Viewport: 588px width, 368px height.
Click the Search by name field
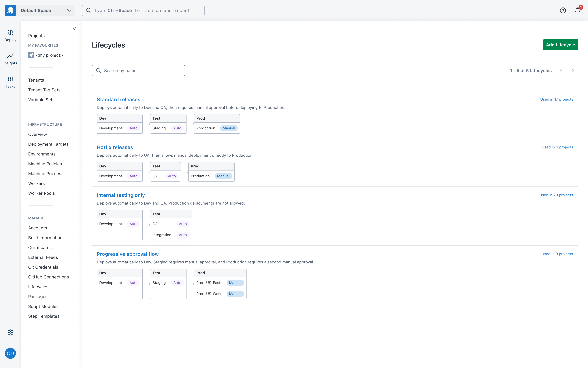[x=138, y=71]
